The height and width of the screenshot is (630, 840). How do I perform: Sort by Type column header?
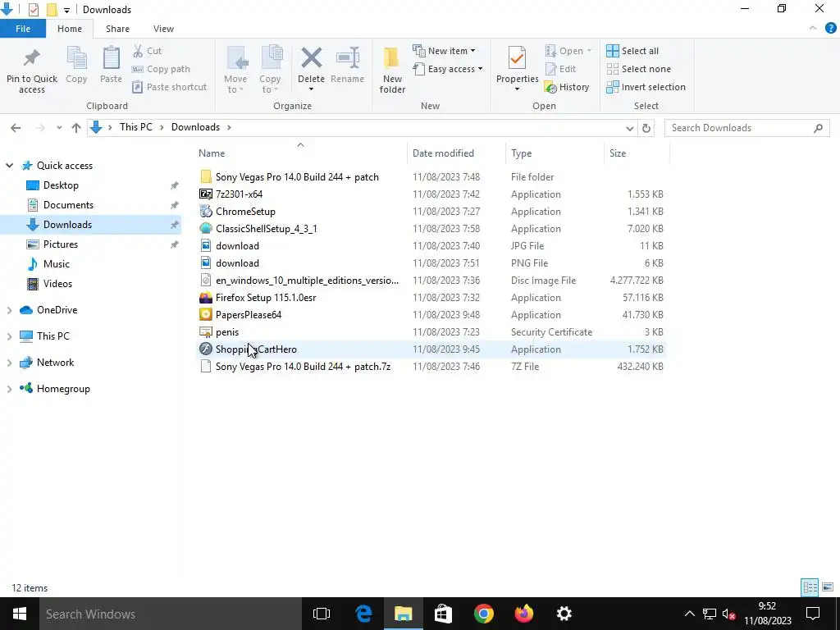pyautogui.click(x=555, y=153)
